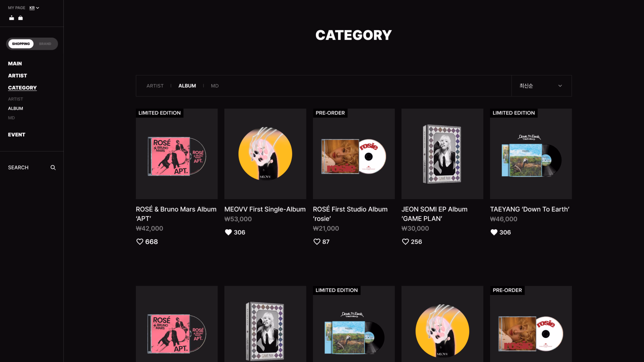Open the ALBUM subcategory in the sidebar
Image resolution: width=644 pixels, height=362 pixels.
pos(15,108)
